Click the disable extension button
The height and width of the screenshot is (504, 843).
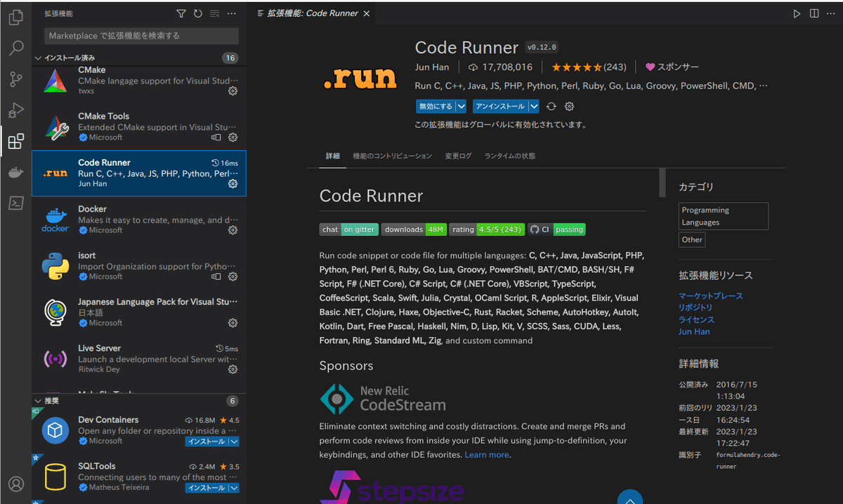[x=436, y=107]
